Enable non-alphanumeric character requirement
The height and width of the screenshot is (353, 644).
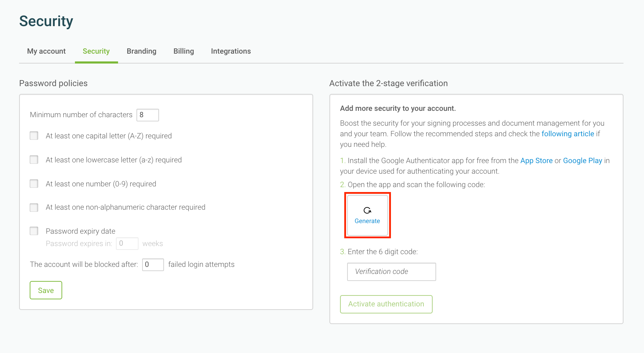click(x=34, y=207)
